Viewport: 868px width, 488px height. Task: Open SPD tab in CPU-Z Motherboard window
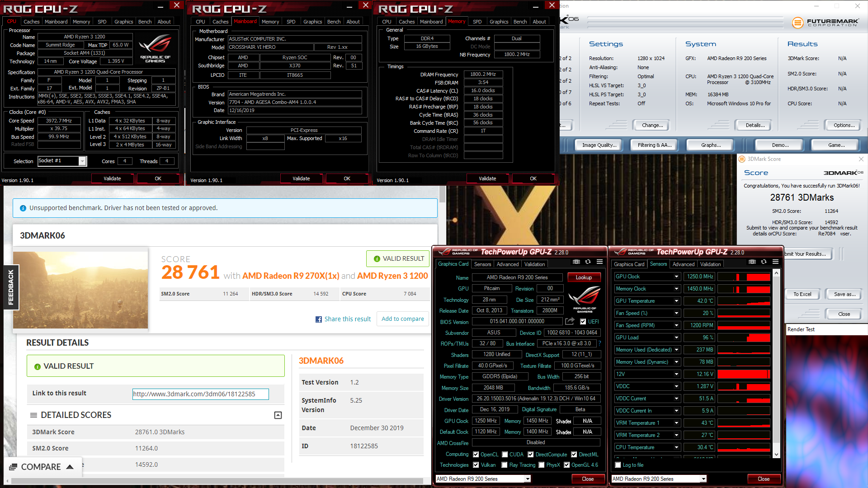coord(291,22)
